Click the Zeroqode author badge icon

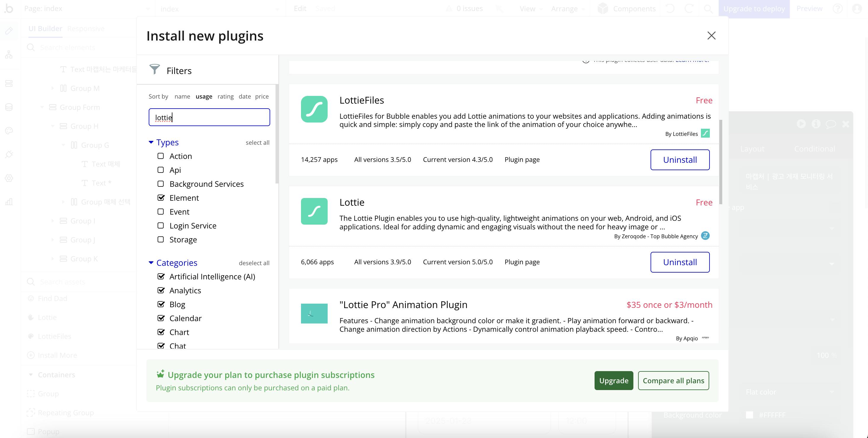click(x=705, y=236)
